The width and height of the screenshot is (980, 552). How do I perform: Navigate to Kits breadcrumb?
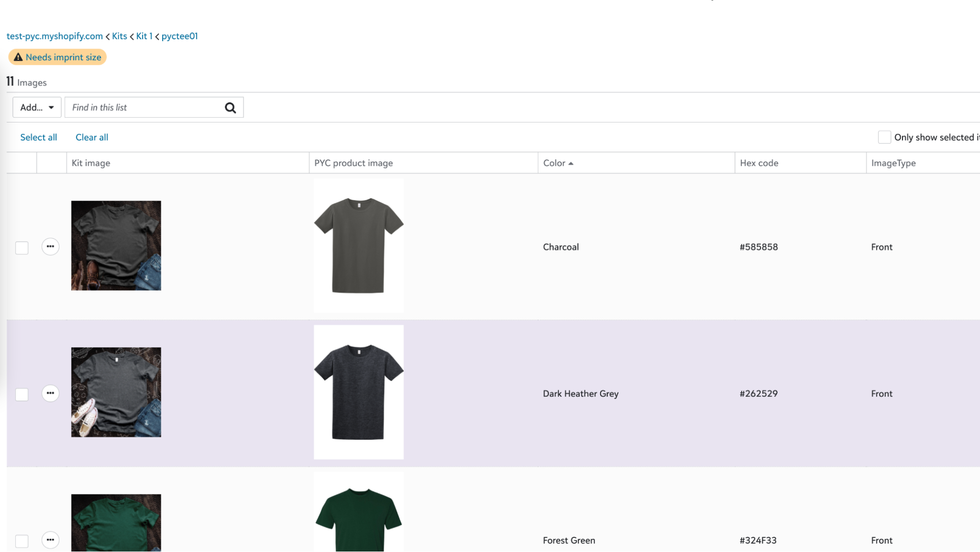tap(120, 36)
